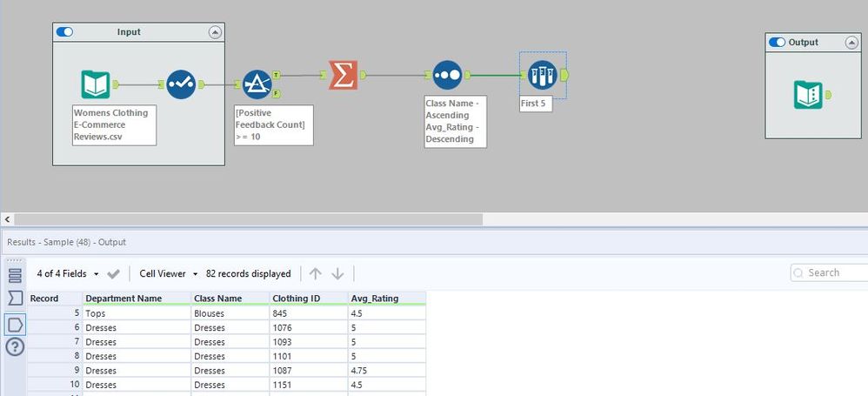Screen dimensions: 868x396
Task: Click the Positive Feedback Count >= 10 annotation
Action: (x=273, y=125)
